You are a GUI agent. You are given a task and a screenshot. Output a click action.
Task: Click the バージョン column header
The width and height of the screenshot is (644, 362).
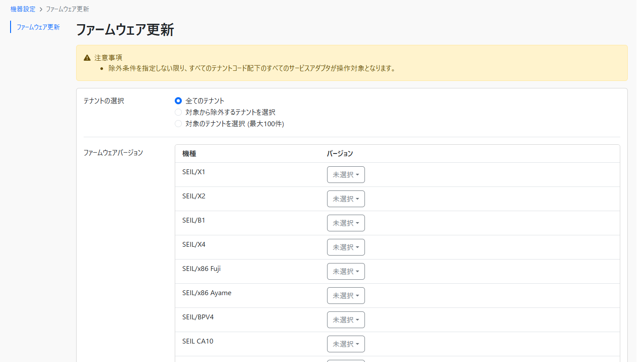(x=340, y=154)
